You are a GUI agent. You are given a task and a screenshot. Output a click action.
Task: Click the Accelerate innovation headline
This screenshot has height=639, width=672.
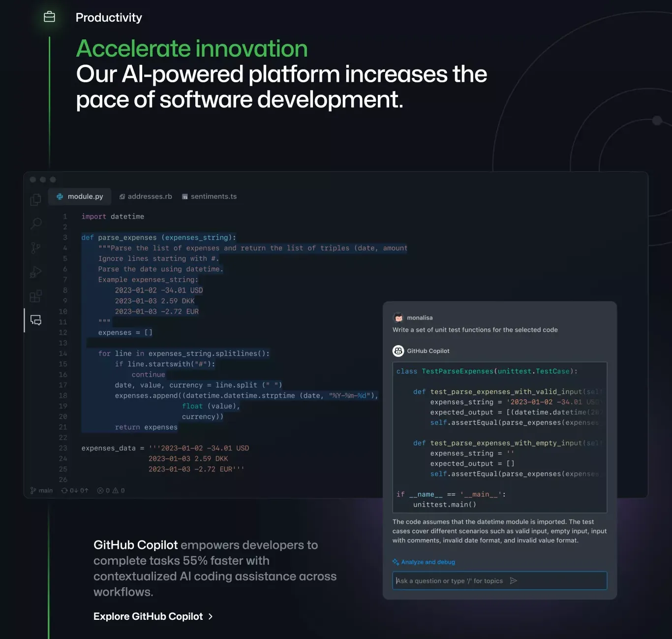[x=192, y=48]
